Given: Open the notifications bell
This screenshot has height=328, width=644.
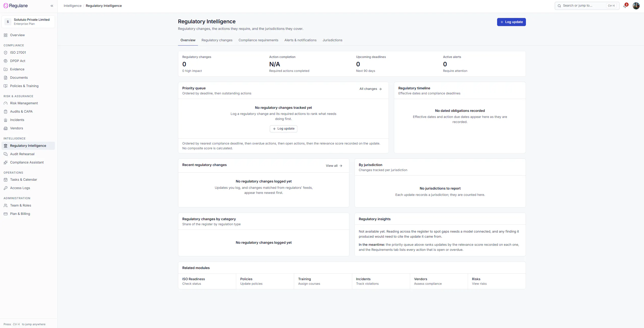Looking at the screenshot, I should pos(625,6).
